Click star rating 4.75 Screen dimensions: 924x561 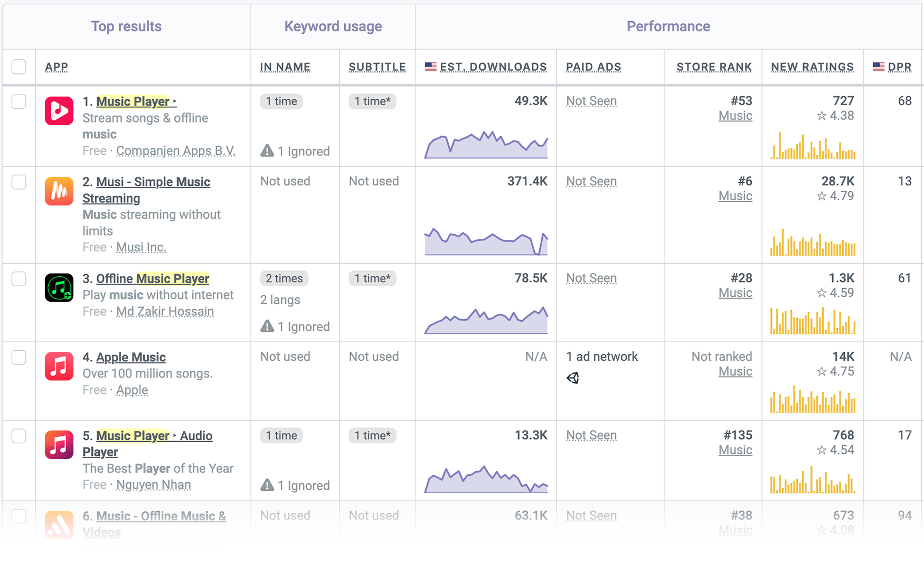(x=835, y=371)
